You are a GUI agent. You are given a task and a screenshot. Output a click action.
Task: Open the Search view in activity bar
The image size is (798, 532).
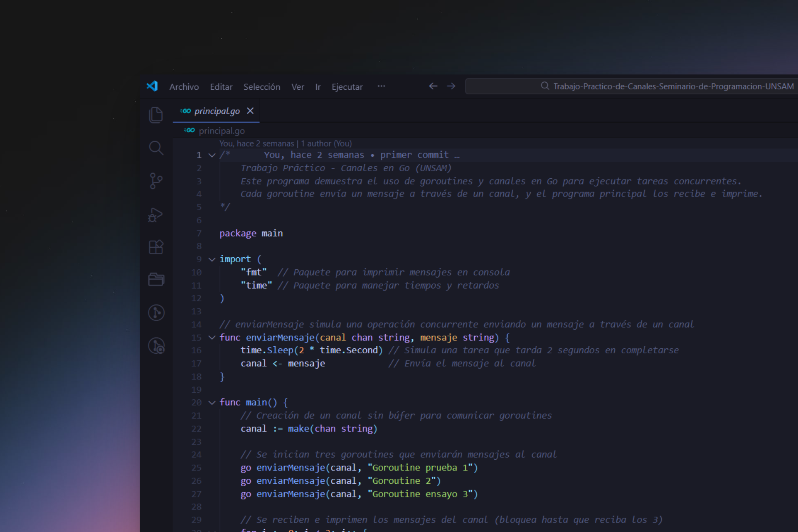tap(156, 148)
